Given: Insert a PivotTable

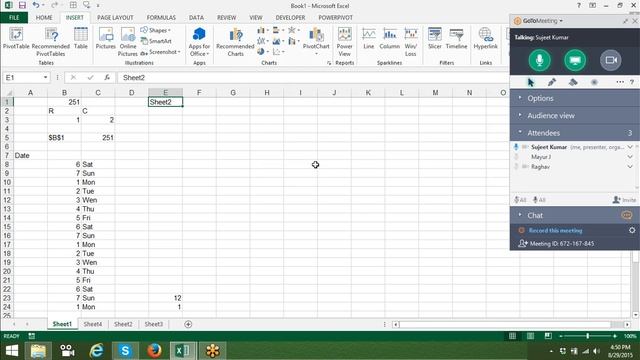Looking at the screenshot, I should pyautogui.click(x=16, y=38).
